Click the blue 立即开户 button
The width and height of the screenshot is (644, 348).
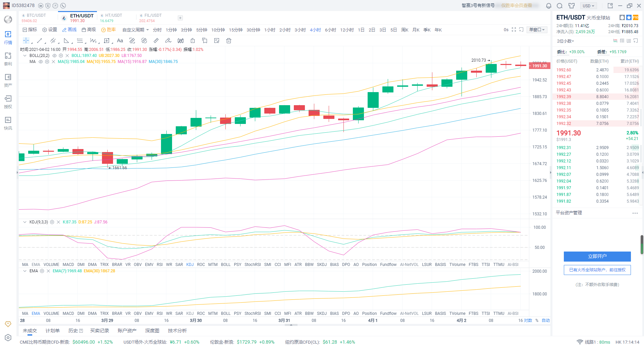tap(597, 256)
